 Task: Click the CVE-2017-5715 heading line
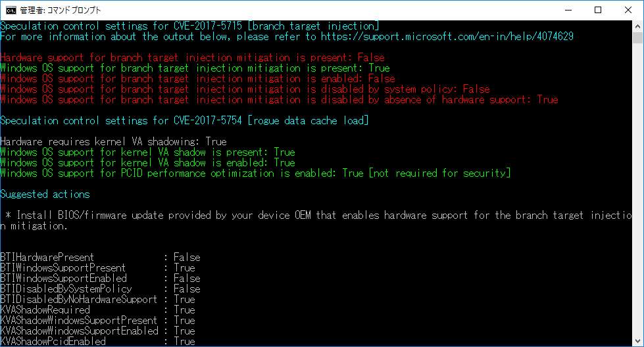[189, 26]
